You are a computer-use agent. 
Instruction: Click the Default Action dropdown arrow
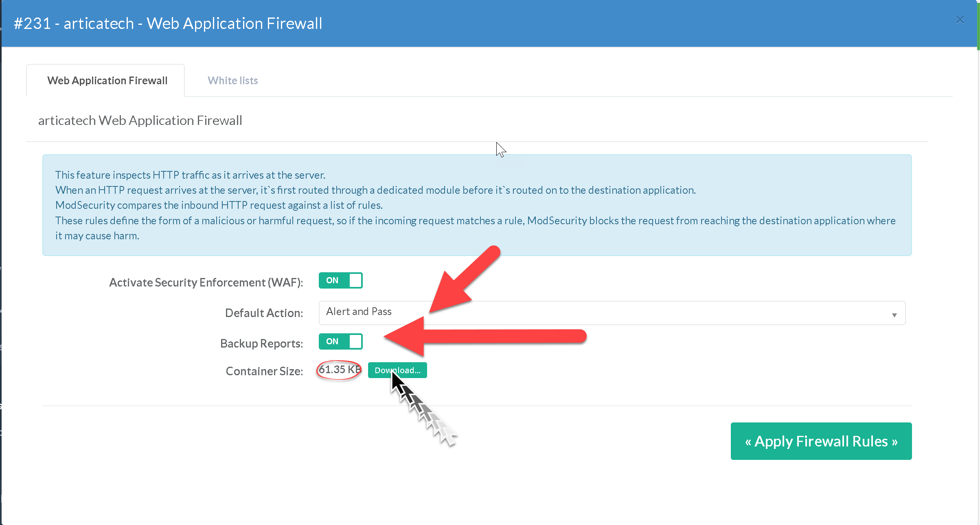tap(894, 315)
